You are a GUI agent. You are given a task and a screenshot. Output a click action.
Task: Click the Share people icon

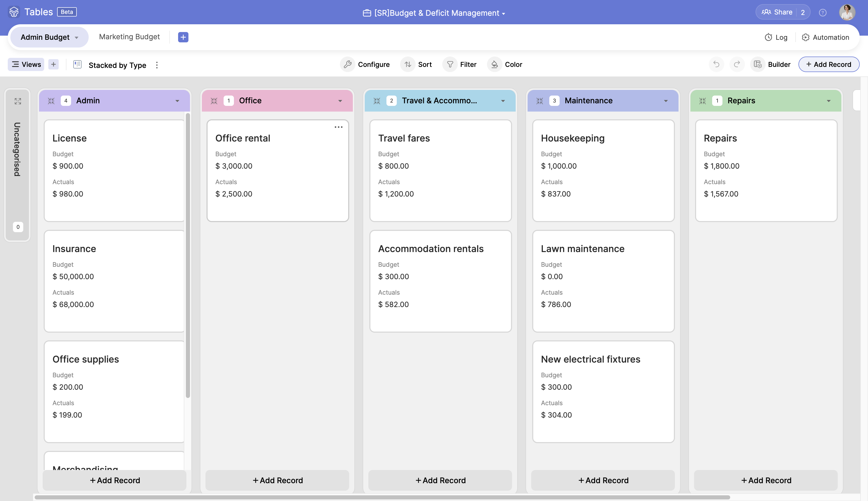tap(766, 12)
